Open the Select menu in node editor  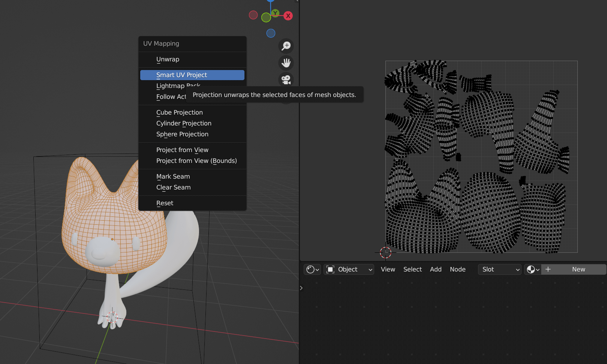click(x=412, y=269)
